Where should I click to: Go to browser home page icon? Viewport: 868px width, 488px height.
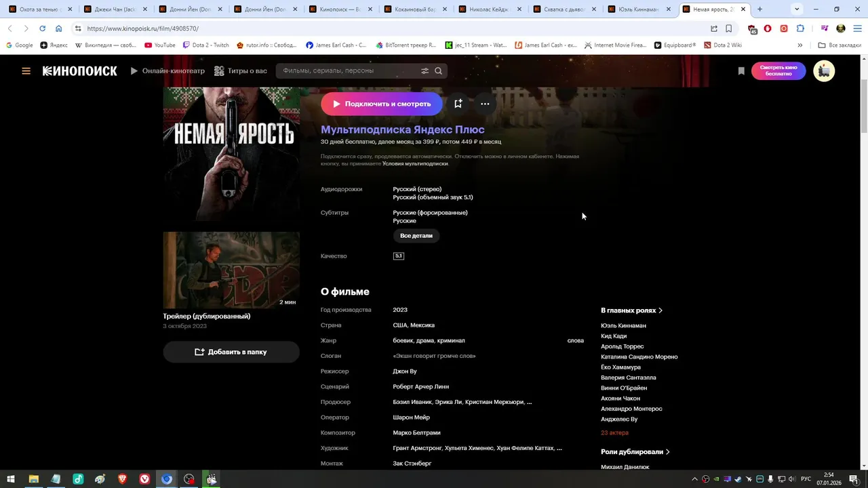[x=59, y=28]
